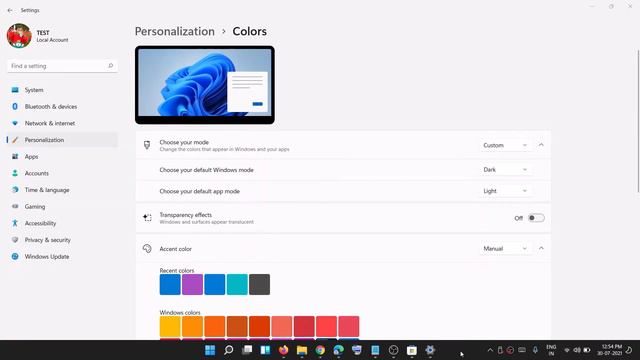Open the clock and date in taskbar
The height and width of the screenshot is (360, 640).
click(x=609, y=350)
